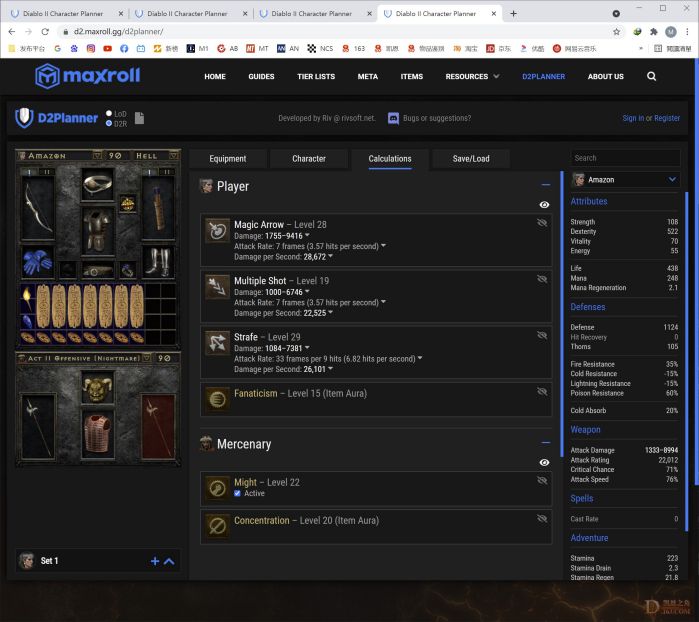
Task: Collapse the Mercenary section
Action: coord(546,443)
